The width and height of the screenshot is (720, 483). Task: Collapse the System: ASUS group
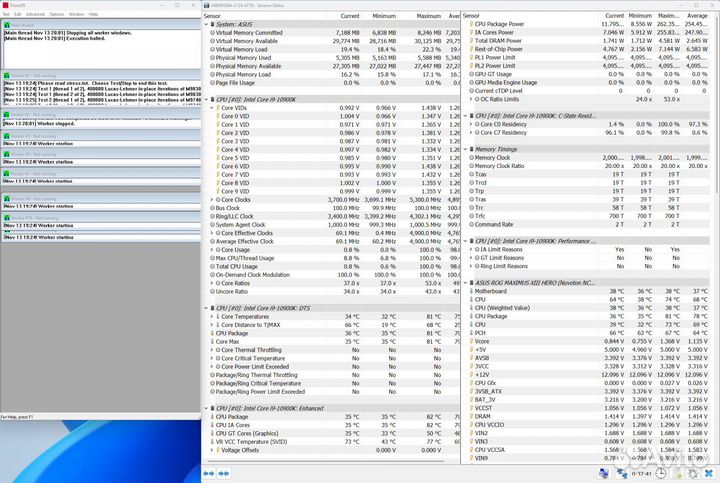coord(206,24)
